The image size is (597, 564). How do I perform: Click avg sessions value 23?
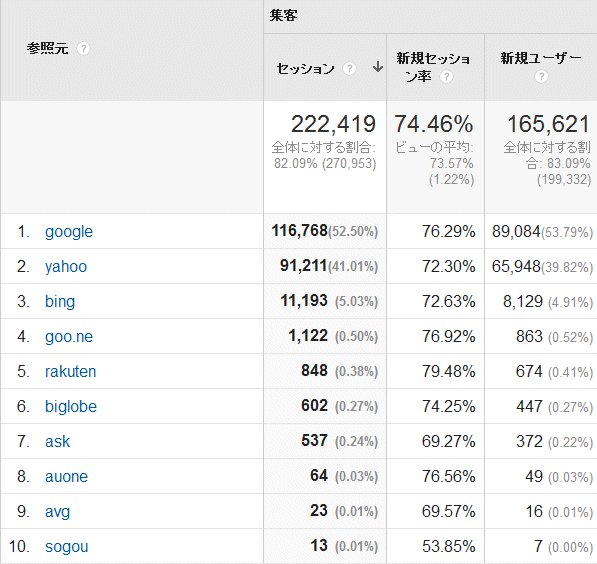click(x=319, y=511)
